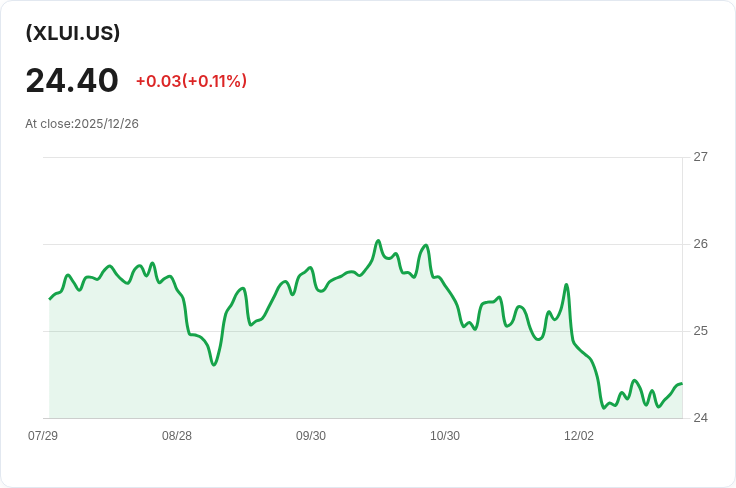This screenshot has height=488, width=736.
Task: Click the 25 y-axis price label
Action: point(700,331)
